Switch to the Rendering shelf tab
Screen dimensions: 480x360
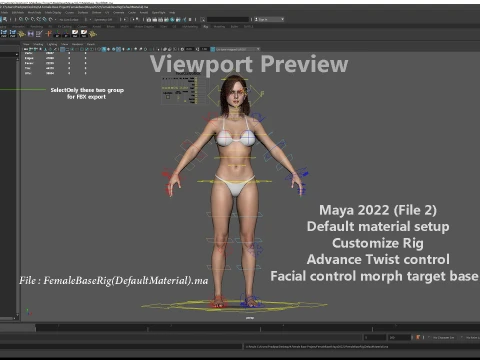pos(37,26)
